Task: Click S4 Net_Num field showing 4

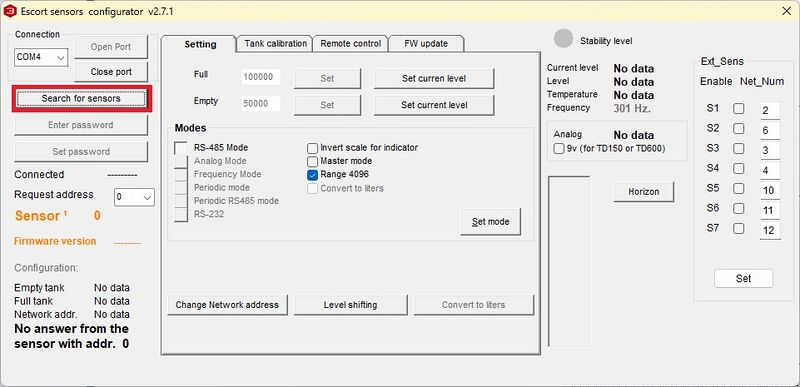Action: 770,170
